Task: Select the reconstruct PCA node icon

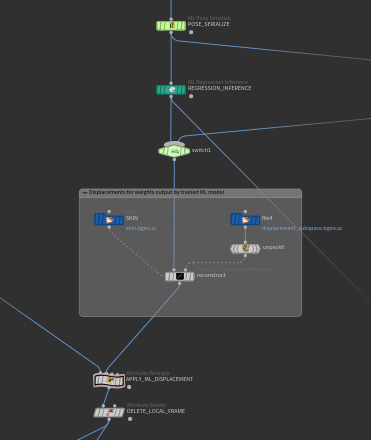Action: pos(180,276)
